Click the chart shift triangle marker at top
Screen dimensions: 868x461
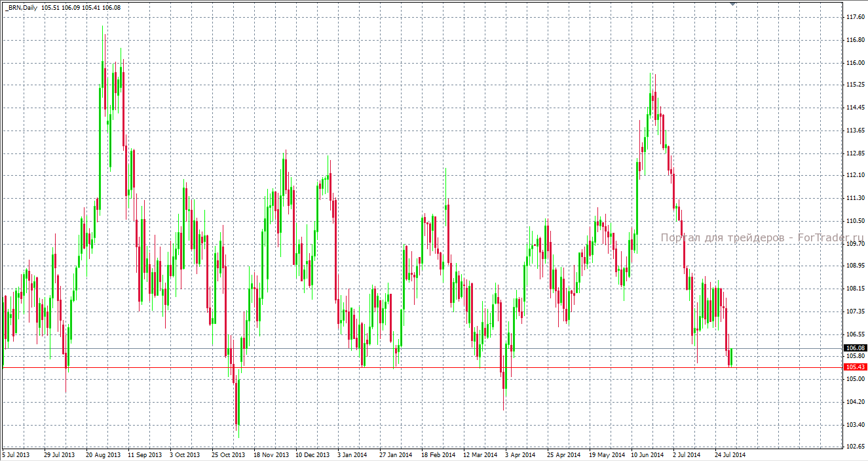pos(732,4)
